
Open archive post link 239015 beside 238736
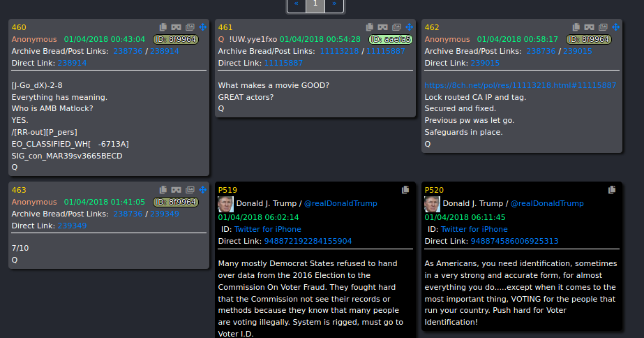pos(578,51)
